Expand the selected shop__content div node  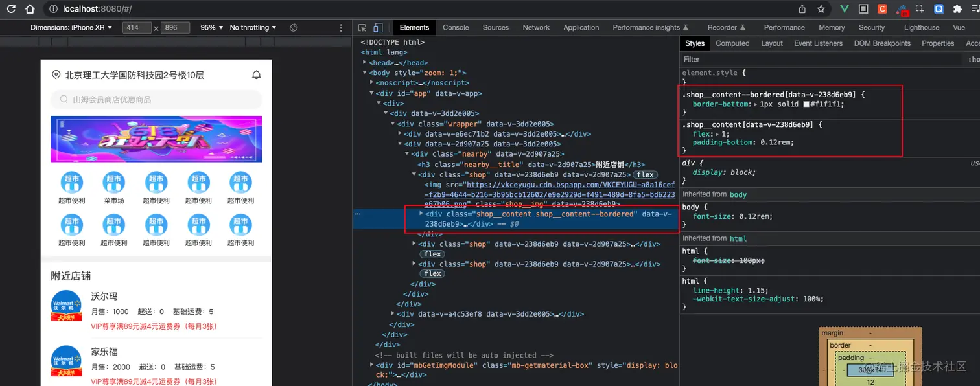click(421, 213)
